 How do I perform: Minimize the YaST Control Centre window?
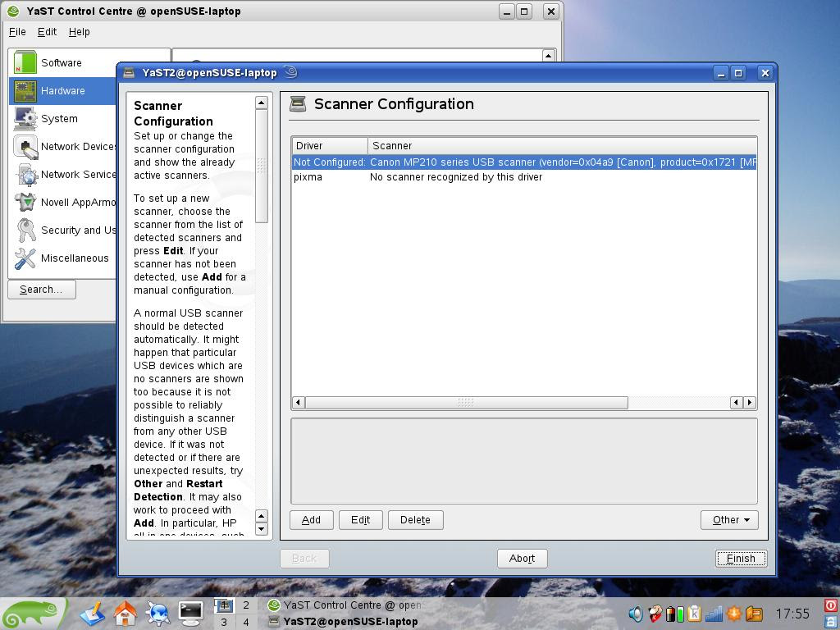[x=507, y=11]
